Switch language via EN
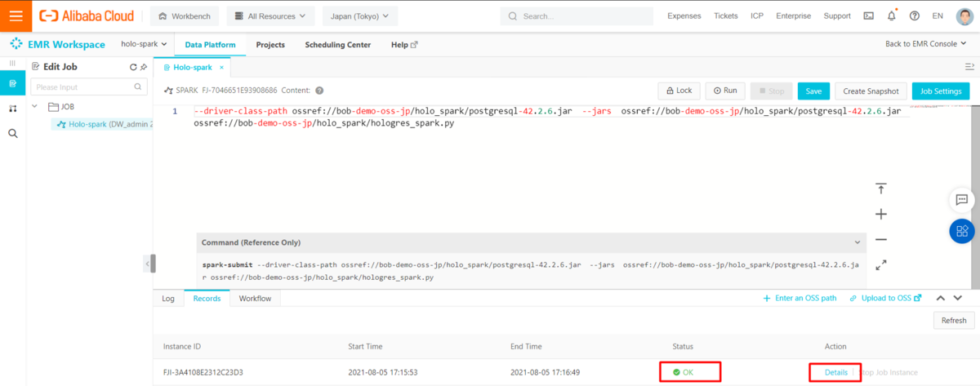The width and height of the screenshot is (980, 386). point(938,16)
